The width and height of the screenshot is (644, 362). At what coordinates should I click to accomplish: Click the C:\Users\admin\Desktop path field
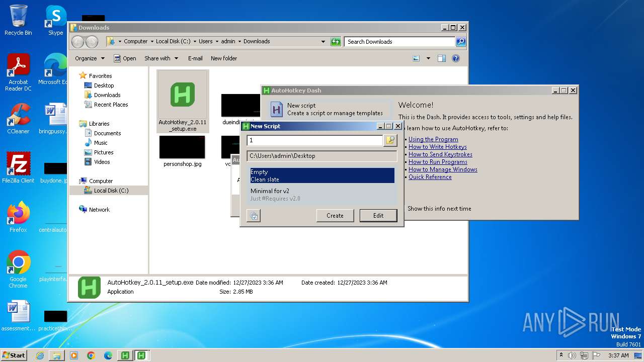pos(322,156)
